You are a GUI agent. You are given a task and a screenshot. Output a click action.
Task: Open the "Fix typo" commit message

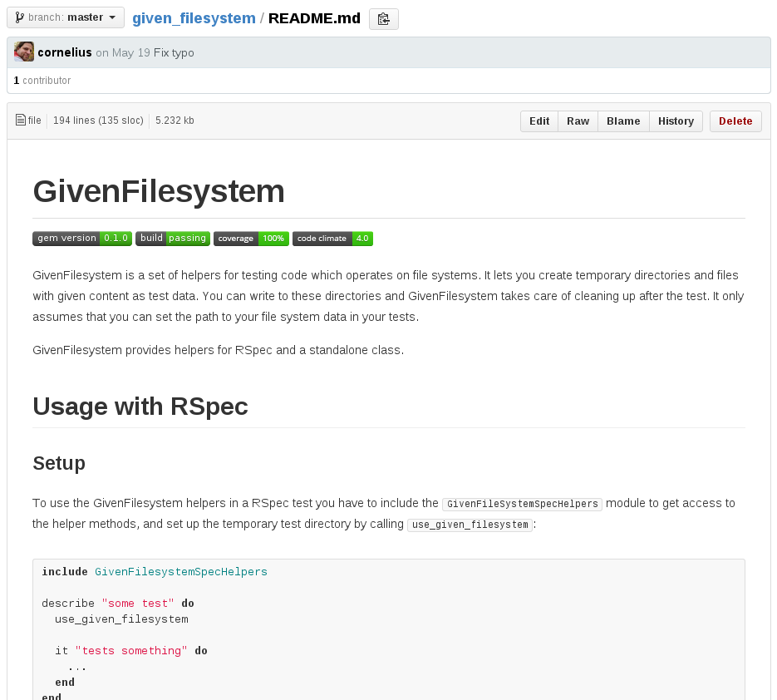[174, 52]
